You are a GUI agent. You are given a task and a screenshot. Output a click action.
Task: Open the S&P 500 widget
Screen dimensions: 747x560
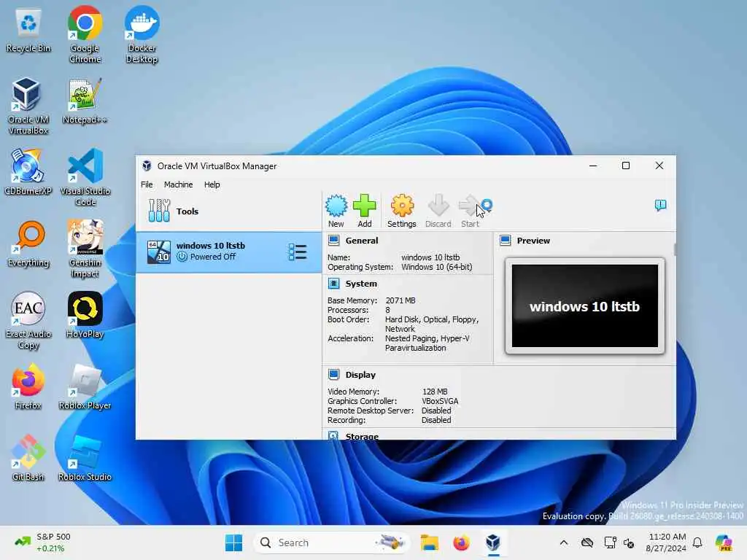point(43,542)
